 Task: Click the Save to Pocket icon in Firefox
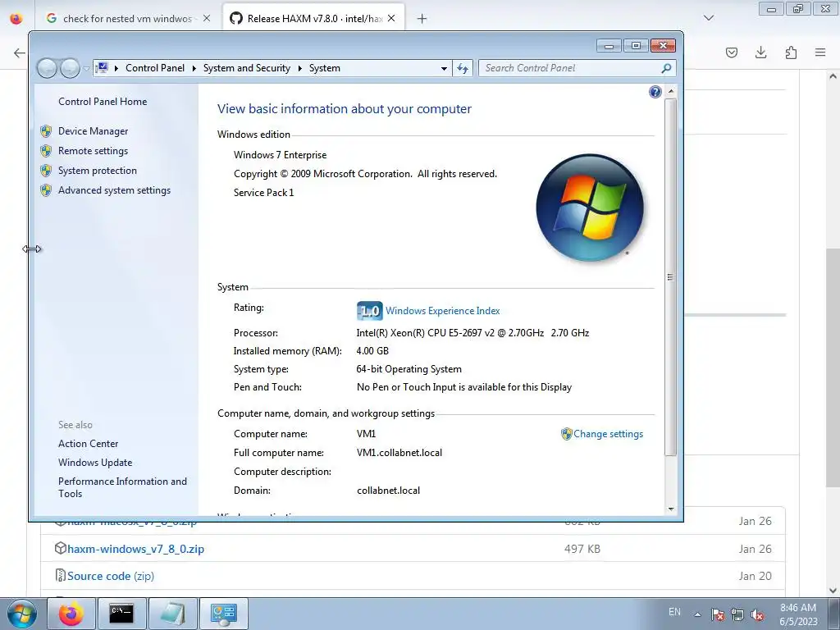tap(732, 52)
